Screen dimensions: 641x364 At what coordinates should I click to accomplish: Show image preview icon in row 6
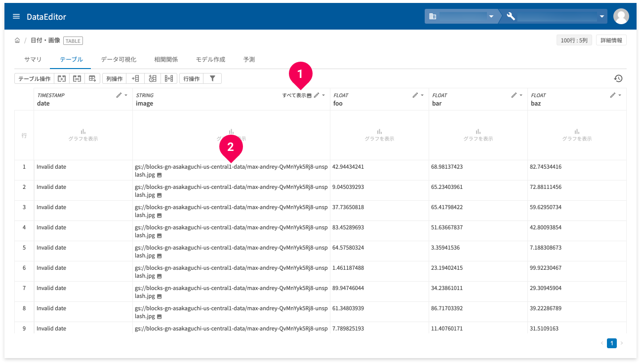click(x=160, y=276)
